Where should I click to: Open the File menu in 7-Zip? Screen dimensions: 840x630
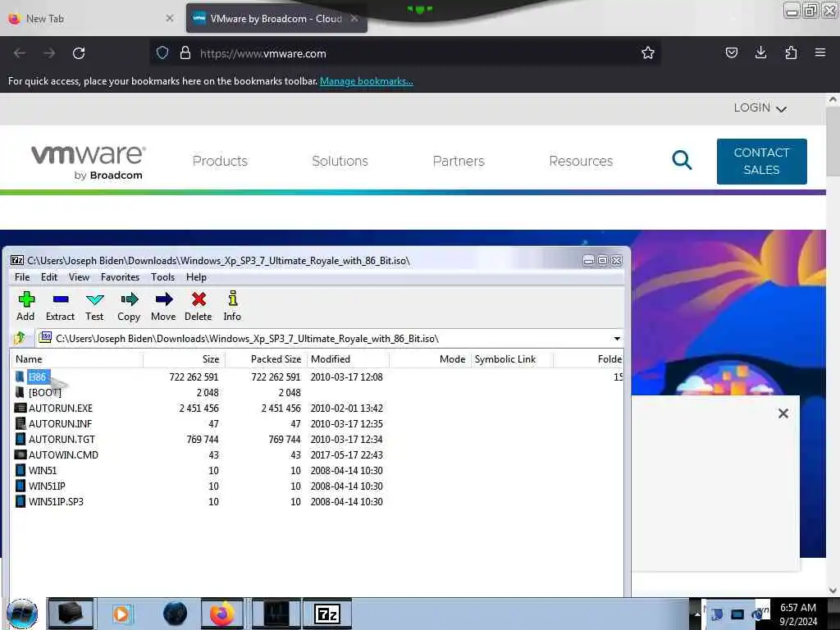[x=22, y=277]
